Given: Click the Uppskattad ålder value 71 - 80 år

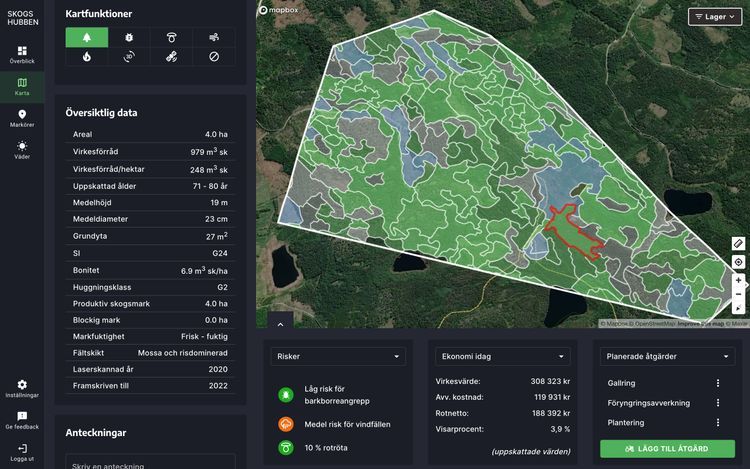Looking at the screenshot, I should coord(210,186).
